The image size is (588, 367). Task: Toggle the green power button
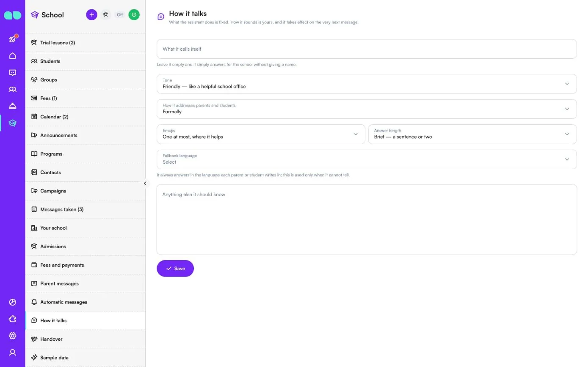[134, 15]
